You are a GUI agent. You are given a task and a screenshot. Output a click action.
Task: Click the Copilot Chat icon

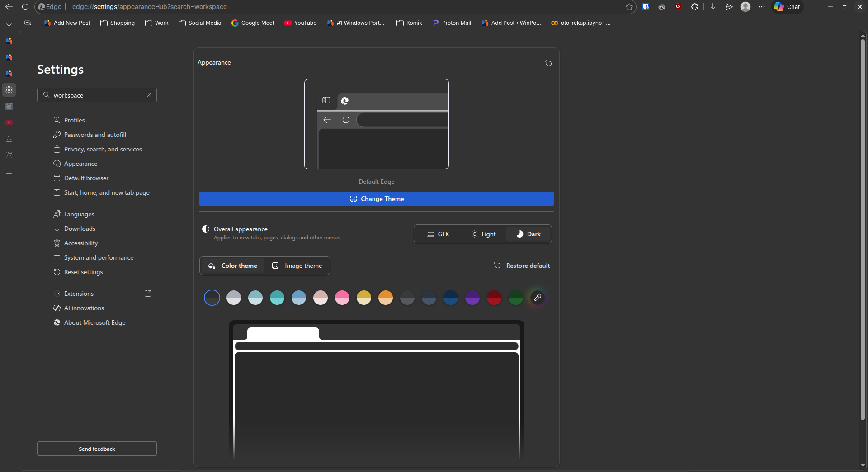point(787,7)
